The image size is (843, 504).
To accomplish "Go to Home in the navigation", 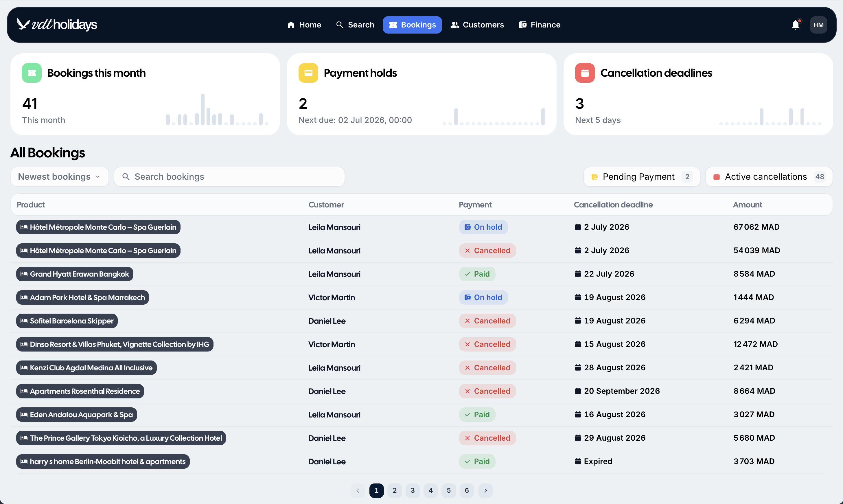I will 304,25.
